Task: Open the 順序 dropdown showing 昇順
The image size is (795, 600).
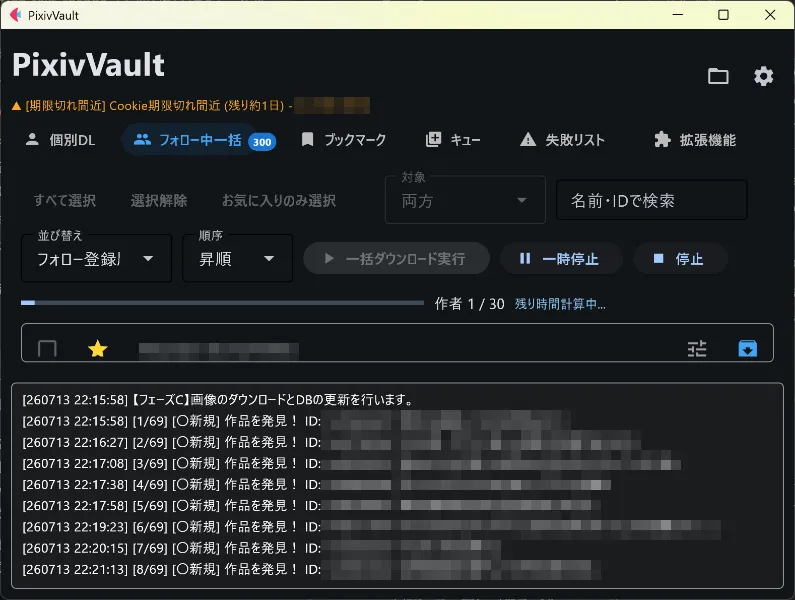Action: 237,259
